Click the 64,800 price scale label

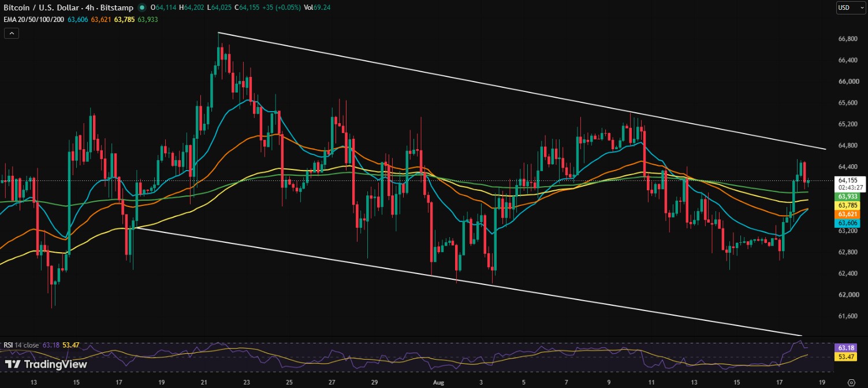[847, 146]
